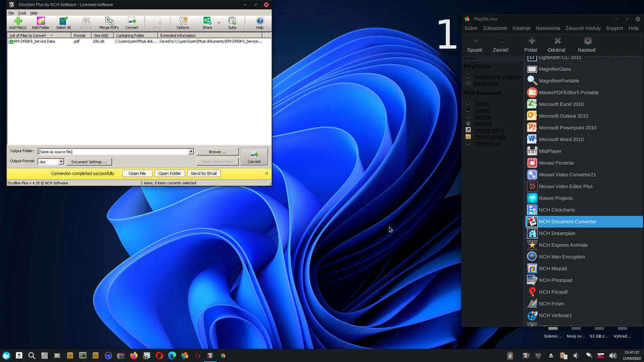Image resolution: width=644 pixels, height=362 pixels.
Task: Click inside the Output Folder input field
Action: (x=113, y=152)
